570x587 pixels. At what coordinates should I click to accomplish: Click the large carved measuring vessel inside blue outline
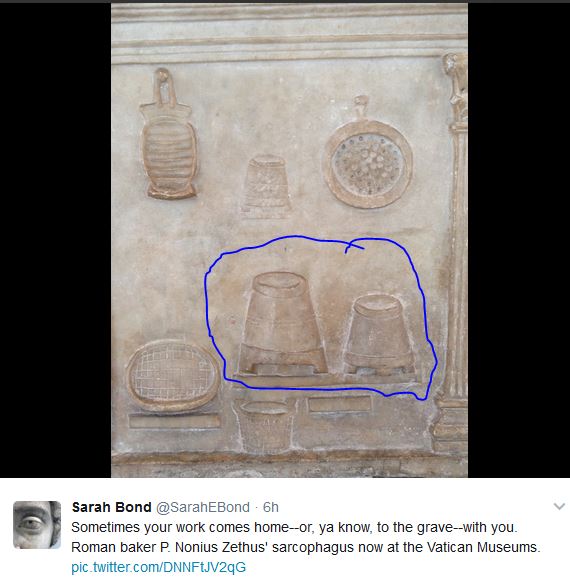282,323
